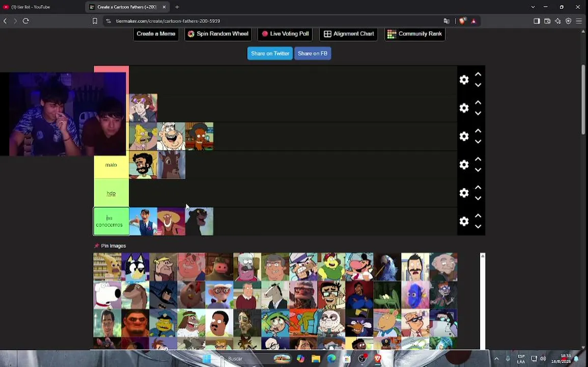The width and height of the screenshot is (588, 367).
Task: Show hidden system tray icons
Action: click(496, 359)
